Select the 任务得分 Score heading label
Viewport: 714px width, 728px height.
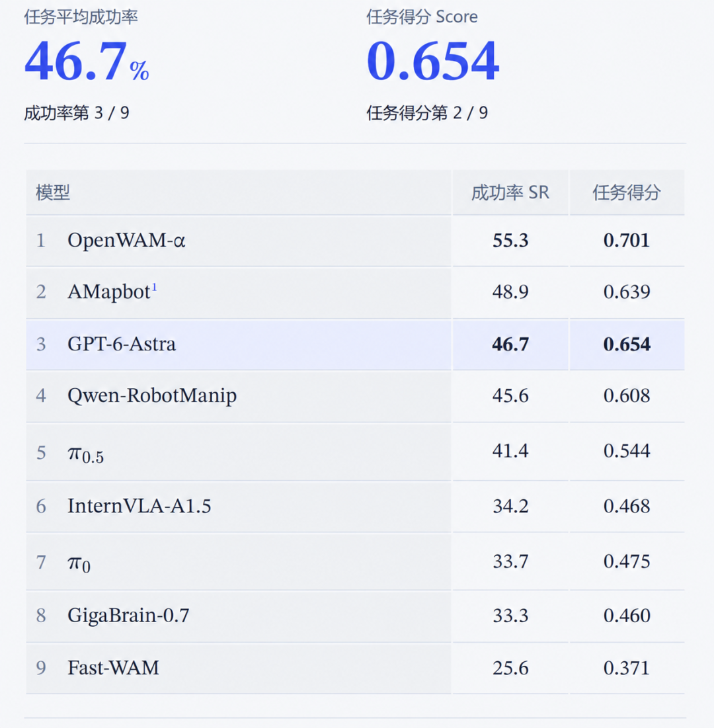(x=422, y=17)
